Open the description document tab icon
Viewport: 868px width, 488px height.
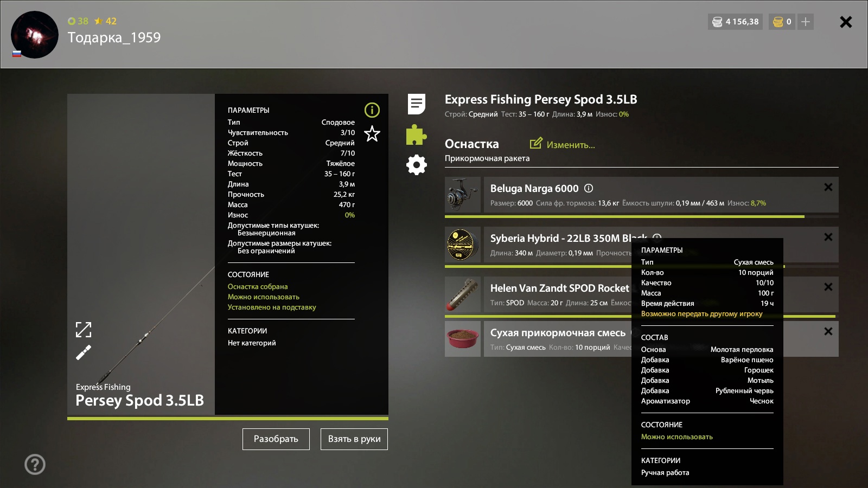point(416,104)
